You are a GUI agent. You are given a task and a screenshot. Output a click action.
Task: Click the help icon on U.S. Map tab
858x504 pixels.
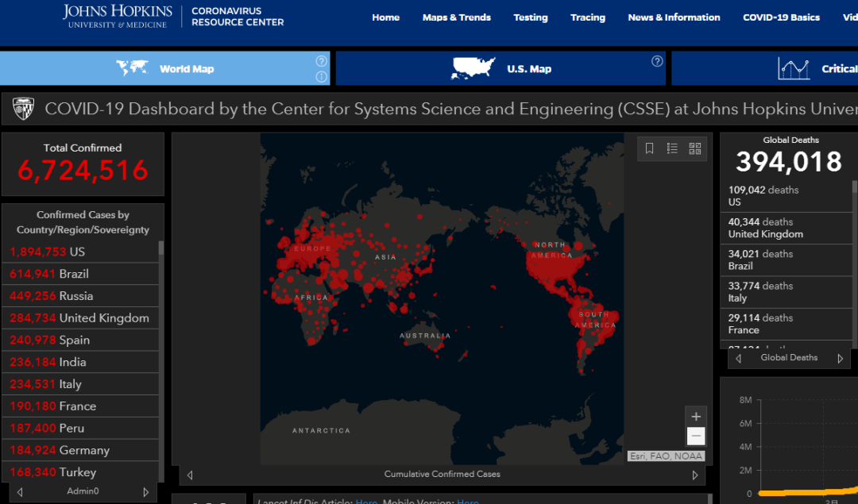click(657, 61)
